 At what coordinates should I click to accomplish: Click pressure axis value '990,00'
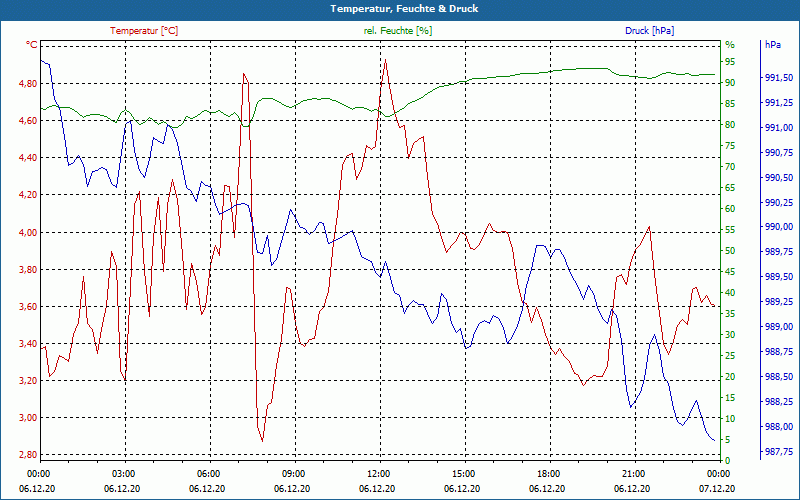click(779, 227)
